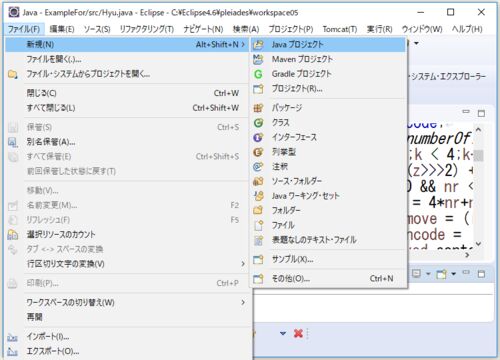Click the Eclipse application icon in title bar
Screen dimensions: 500x360
(14, 12)
